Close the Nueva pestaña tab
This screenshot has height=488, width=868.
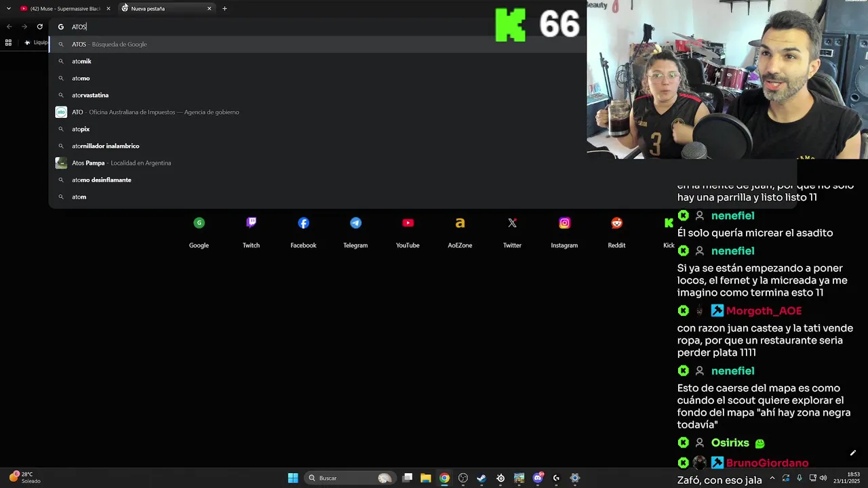pos(210,9)
